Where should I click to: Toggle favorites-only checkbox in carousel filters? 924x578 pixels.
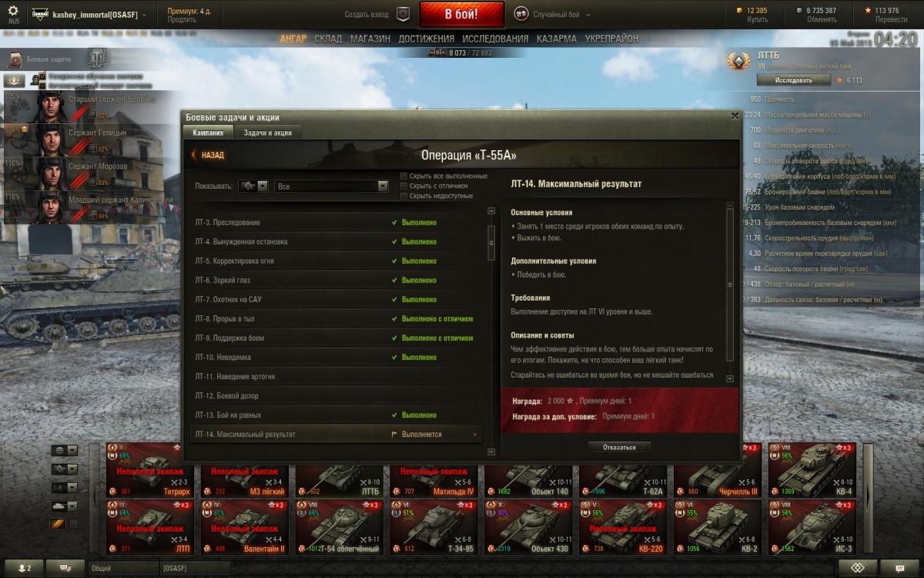pos(73,524)
